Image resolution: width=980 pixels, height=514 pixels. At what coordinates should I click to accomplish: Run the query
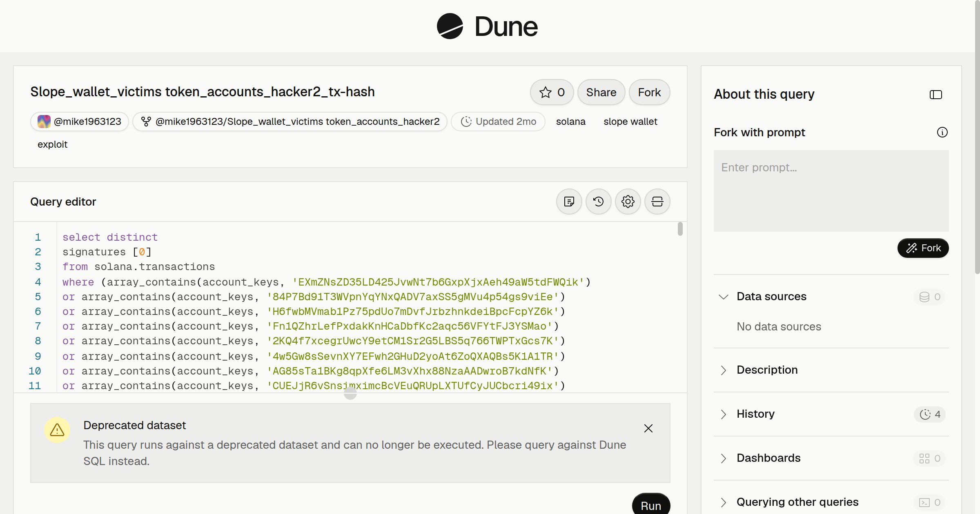(651, 505)
